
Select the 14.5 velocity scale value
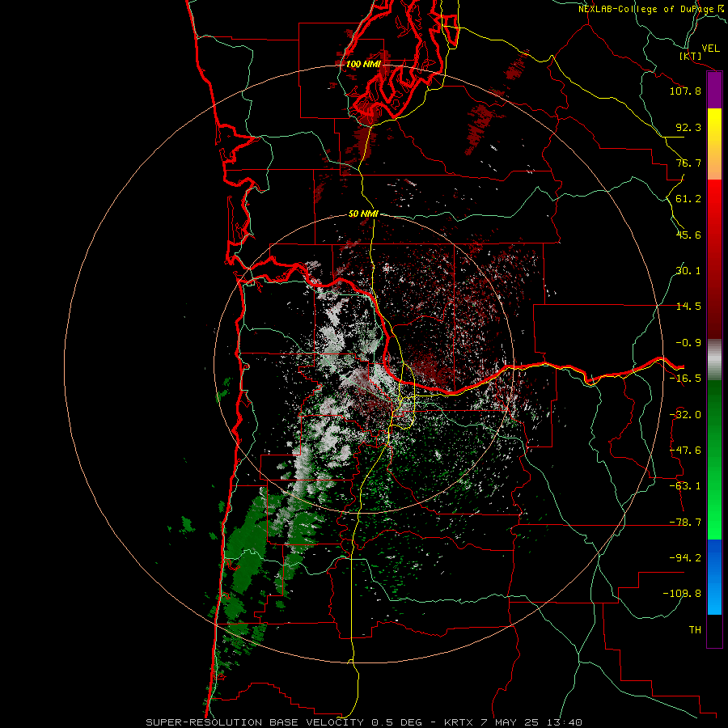(x=688, y=307)
